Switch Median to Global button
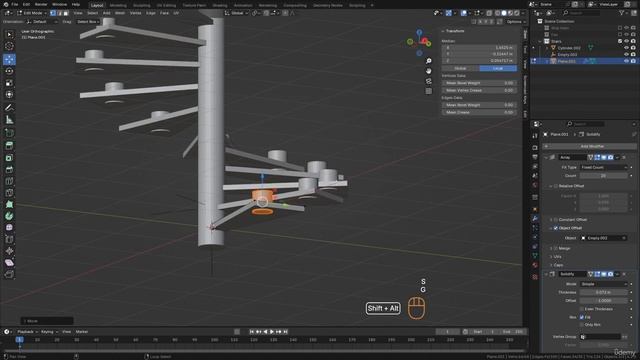The height and width of the screenshot is (360, 640). click(460, 69)
